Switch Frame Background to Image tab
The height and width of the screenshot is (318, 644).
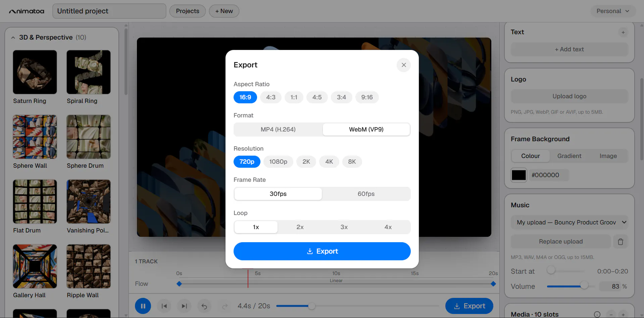pos(608,156)
